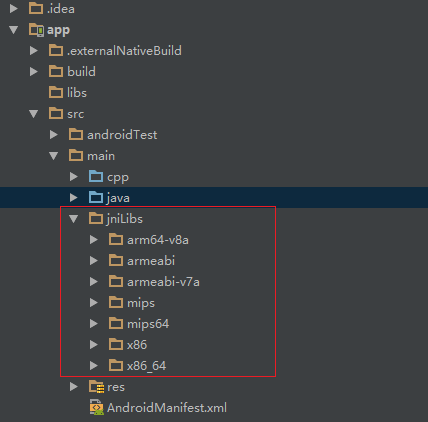The image size is (428, 422).
Task: Select the arm64-v8a label
Action: (158, 240)
